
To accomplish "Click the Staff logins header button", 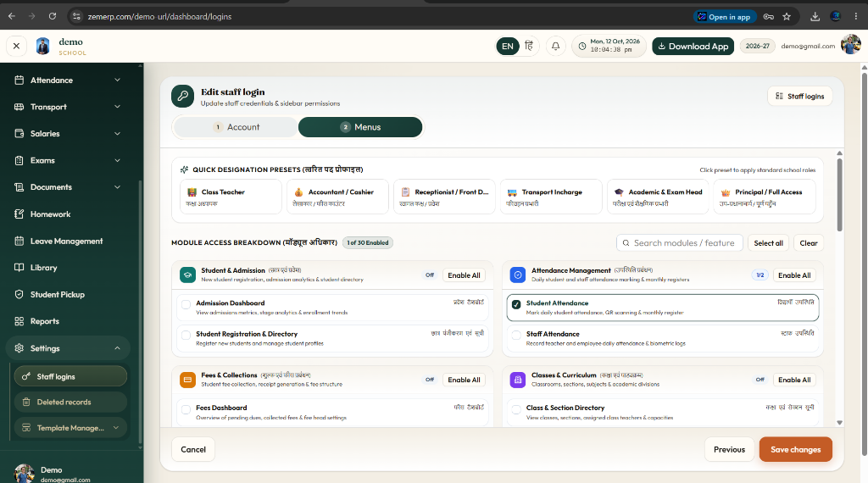I will (800, 97).
